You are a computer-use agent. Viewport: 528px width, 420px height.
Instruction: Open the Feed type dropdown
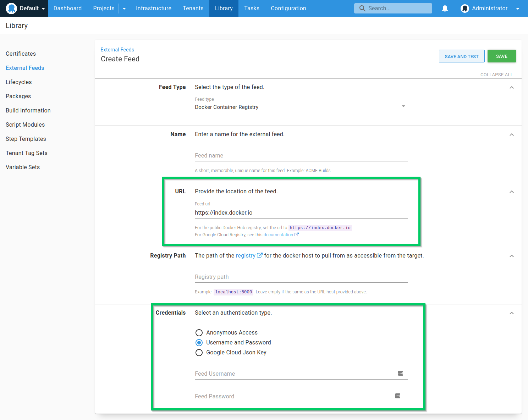(403, 106)
